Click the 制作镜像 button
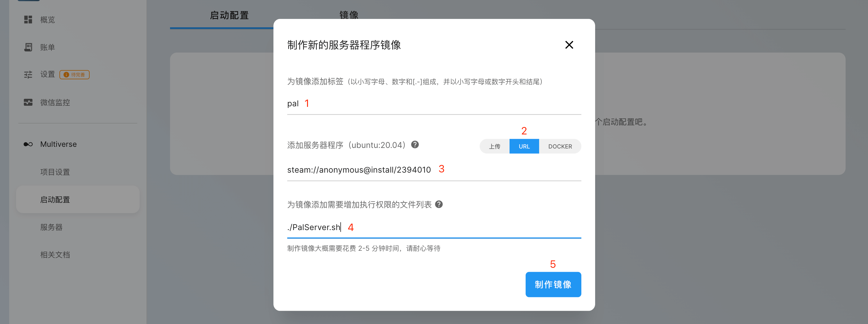The image size is (868, 324). pos(553,284)
